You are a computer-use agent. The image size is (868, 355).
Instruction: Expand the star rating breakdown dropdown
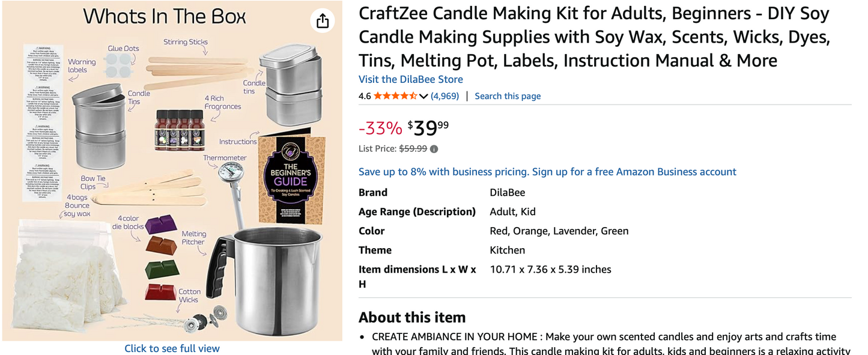point(423,96)
